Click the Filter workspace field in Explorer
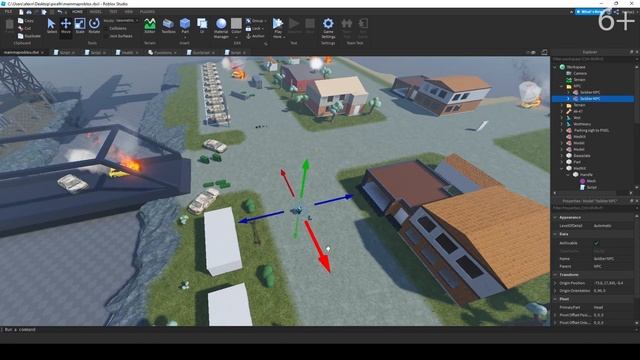The height and width of the screenshot is (360, 640). (593, 60)
